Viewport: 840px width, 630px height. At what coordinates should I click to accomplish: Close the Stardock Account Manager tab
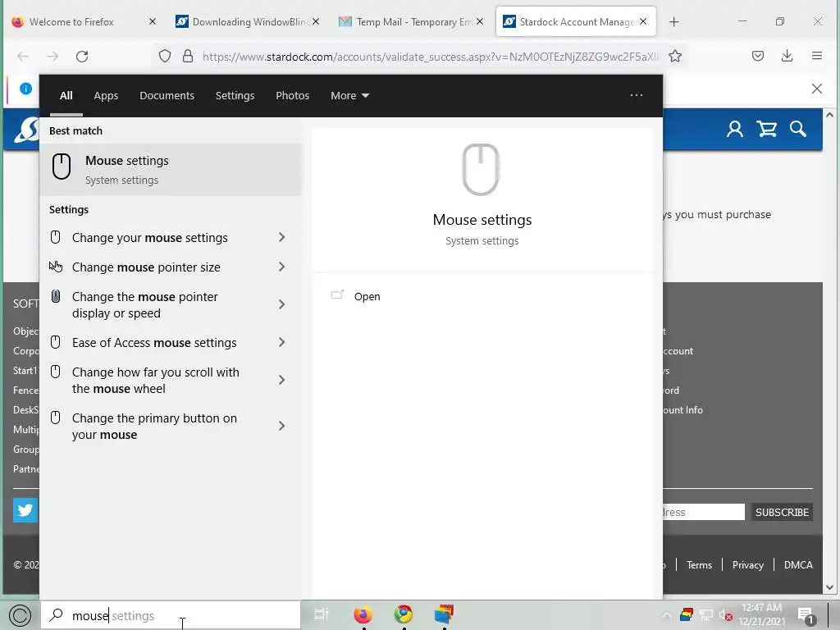click(x=643, y=21)
